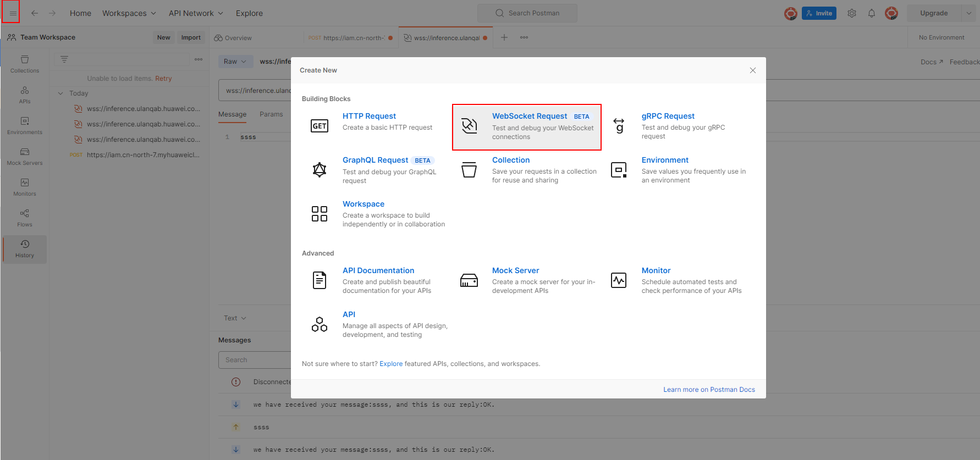The image size is (980, 460).
Task: Choose gRPC Request title
Action: click(x=668, y=116)
